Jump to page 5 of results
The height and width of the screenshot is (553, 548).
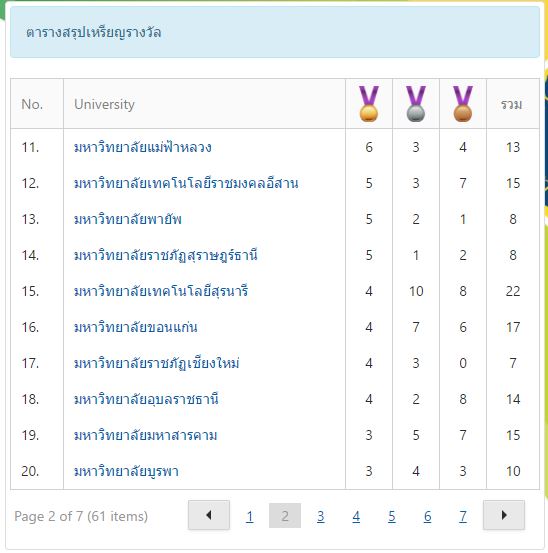coord(392,516)
